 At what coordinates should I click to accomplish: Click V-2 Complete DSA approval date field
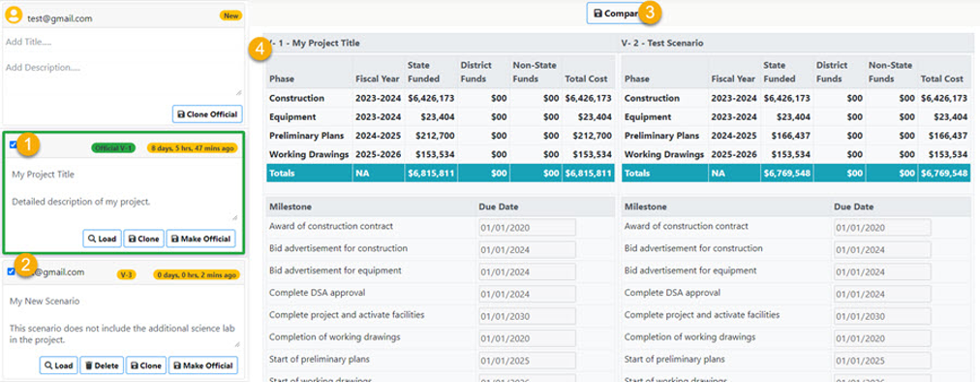[882, 294]
